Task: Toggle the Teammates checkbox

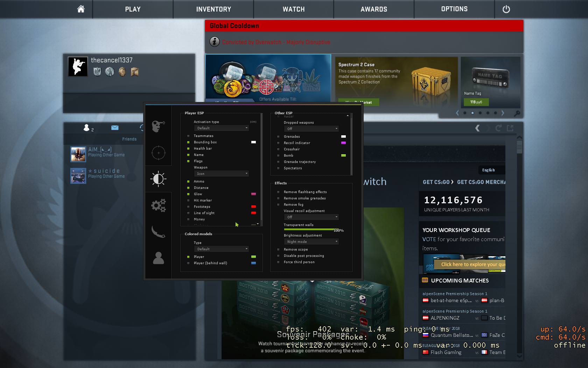Action: pos(188,136)
